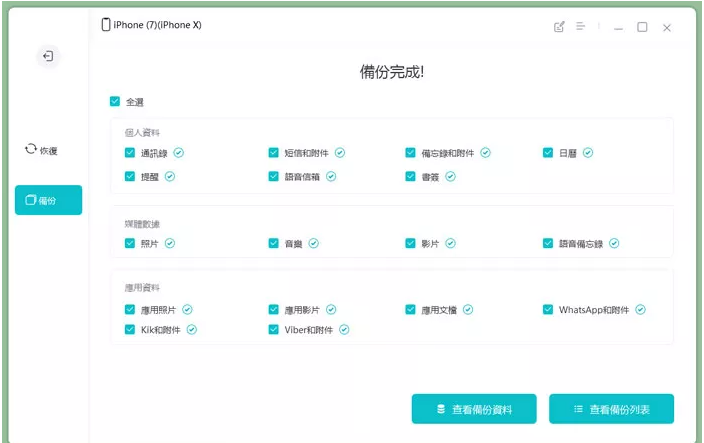Viewport: 704px width, 443px height.
Task: Click the completed check icon beside 應用影片
Action: (x=331, y=310)
